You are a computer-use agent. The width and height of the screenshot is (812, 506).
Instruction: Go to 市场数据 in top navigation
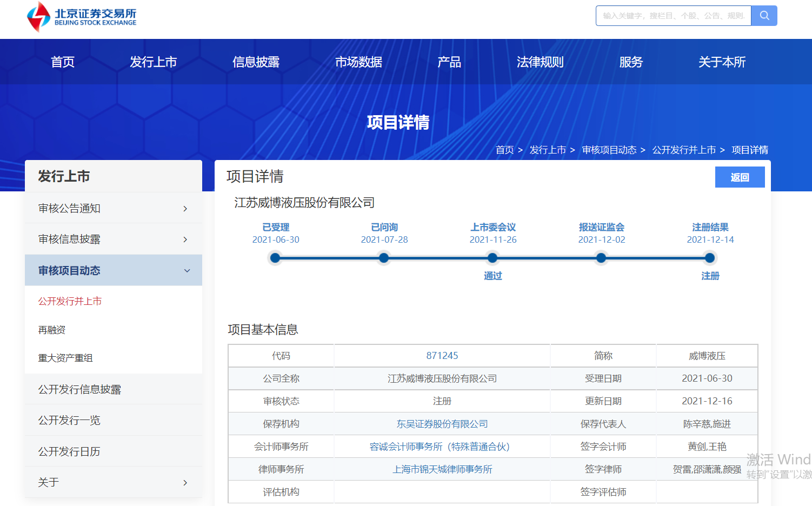pyautogui.click(x=358, y=62)
